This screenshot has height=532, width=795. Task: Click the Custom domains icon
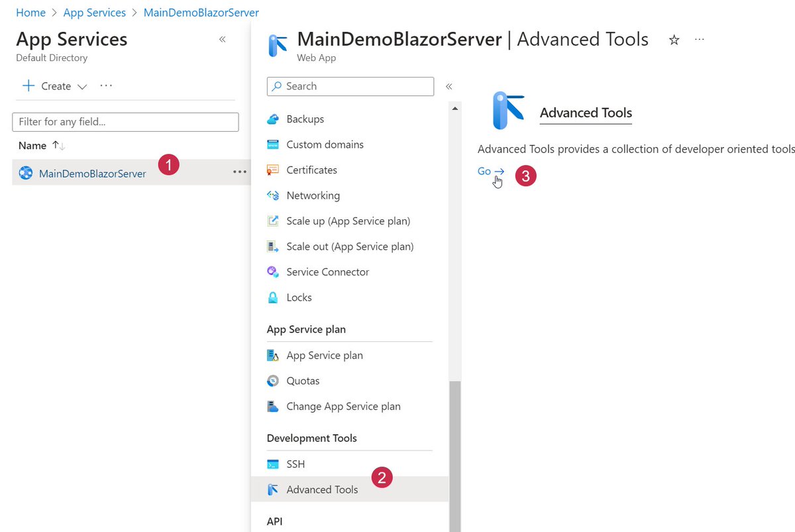pyautogui.click(x=273, y=144)
